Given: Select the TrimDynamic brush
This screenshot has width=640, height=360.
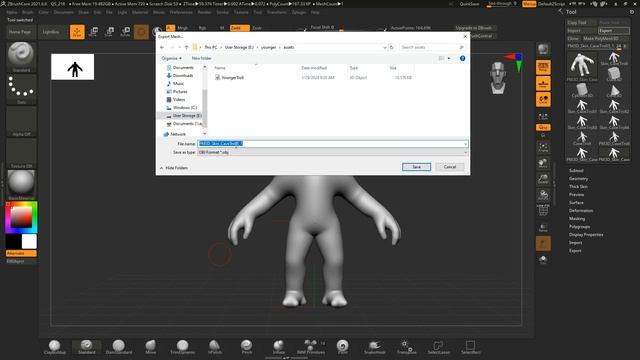Looking at the screenshot, I should point(182,347).
